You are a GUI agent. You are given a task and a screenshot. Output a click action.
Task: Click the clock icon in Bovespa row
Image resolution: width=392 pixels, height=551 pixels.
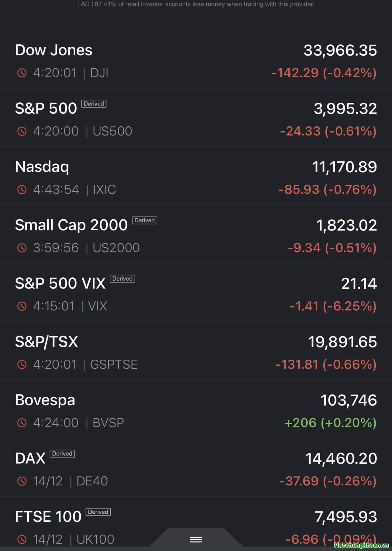(x=22, y=423)
